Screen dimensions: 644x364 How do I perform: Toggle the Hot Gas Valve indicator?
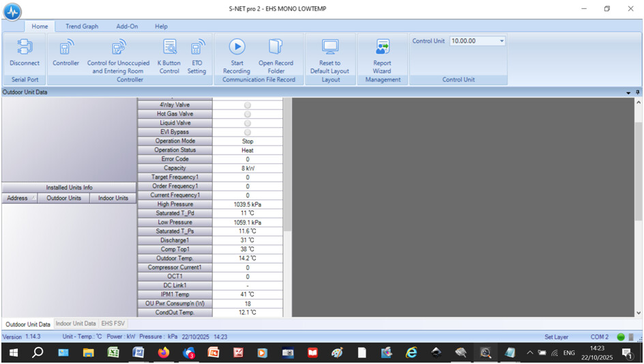(247, 114)
